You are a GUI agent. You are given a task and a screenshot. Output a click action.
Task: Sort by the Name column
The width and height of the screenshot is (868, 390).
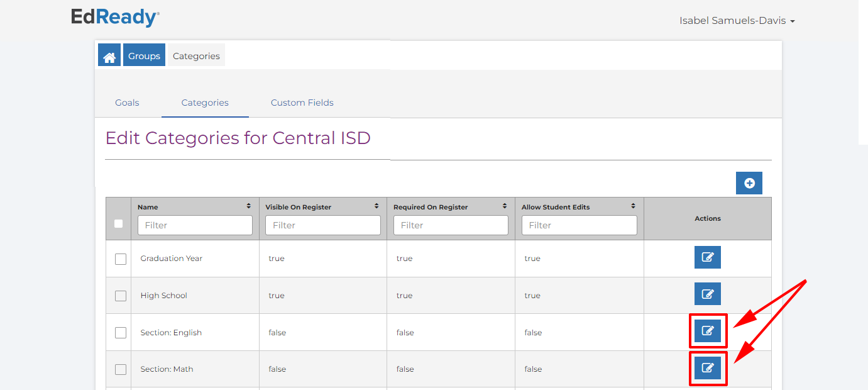(x=249, y=206)
